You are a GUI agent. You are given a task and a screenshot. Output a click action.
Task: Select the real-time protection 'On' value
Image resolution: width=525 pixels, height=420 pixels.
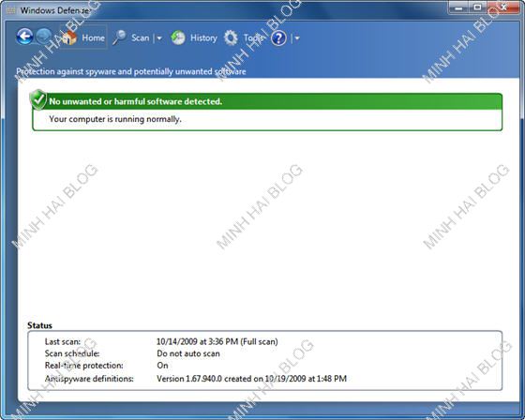162,366
